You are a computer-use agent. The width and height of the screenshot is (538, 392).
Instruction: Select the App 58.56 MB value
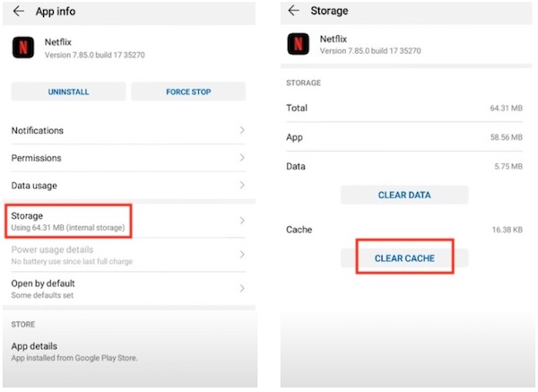(x=506, y=137)
